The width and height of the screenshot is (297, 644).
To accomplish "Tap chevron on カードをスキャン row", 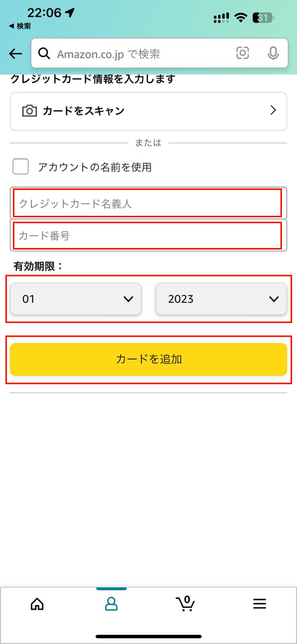I will (273, 111).
